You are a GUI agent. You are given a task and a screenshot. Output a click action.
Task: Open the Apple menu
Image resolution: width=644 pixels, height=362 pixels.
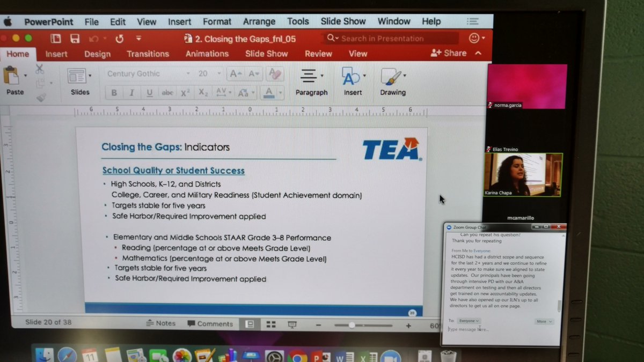click(8, 22)
